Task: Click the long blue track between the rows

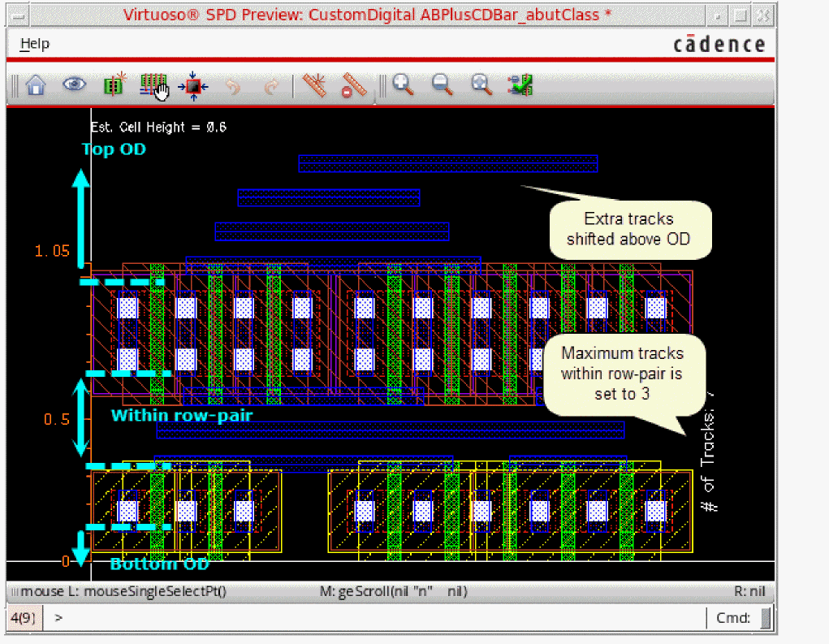Action: [391, 430]
